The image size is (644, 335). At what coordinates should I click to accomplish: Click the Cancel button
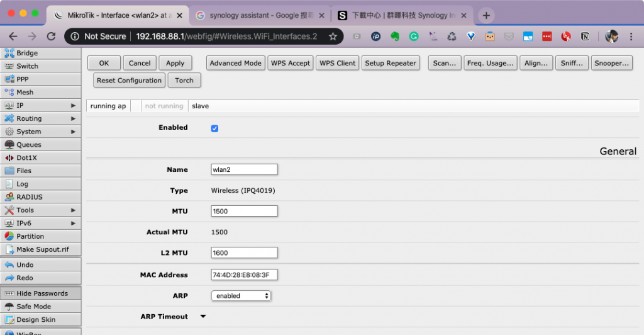coord(140,63)
